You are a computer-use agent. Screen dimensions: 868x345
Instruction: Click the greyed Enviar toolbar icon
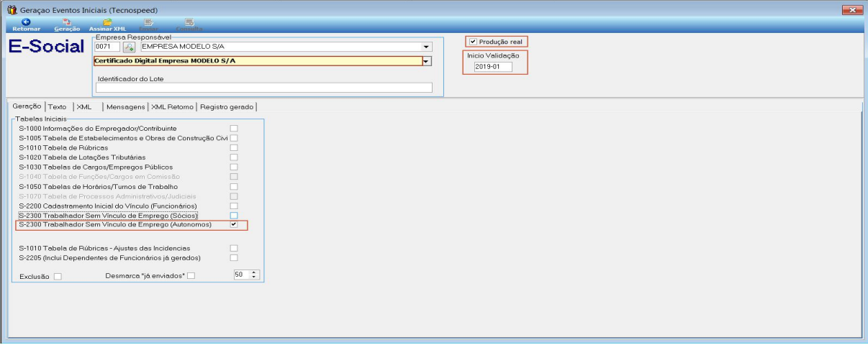point(148,22)
